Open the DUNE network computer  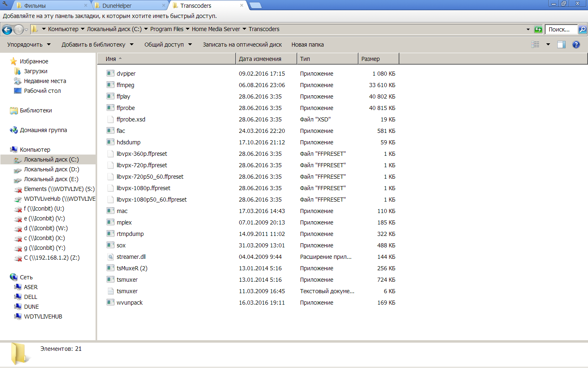pos(31,307)
